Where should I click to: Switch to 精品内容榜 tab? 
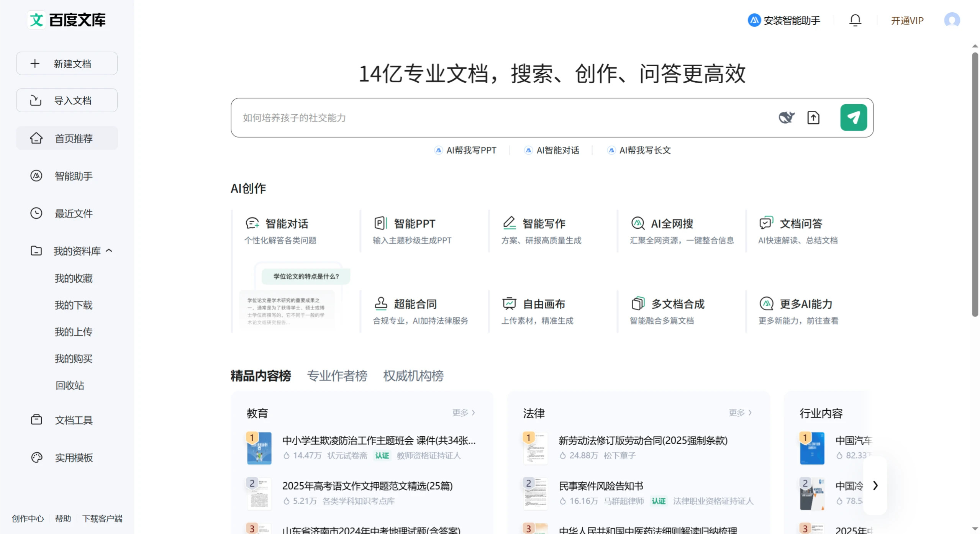pyautogui.click(x=261, y=376)
